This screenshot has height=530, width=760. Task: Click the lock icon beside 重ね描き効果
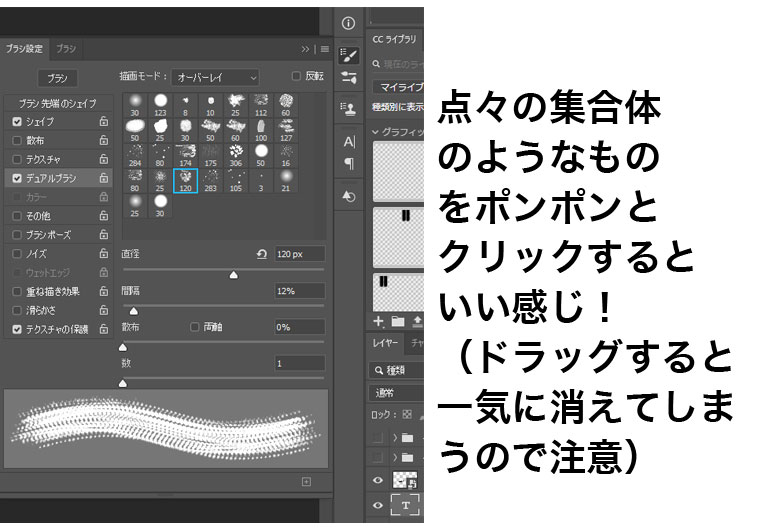tap(103, 291)
